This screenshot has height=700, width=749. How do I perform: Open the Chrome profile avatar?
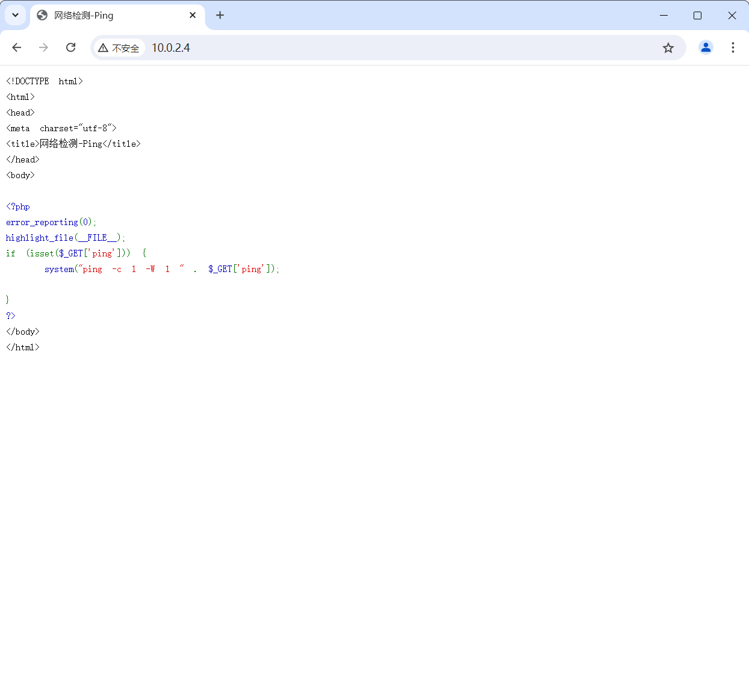[x=706, y=48]
